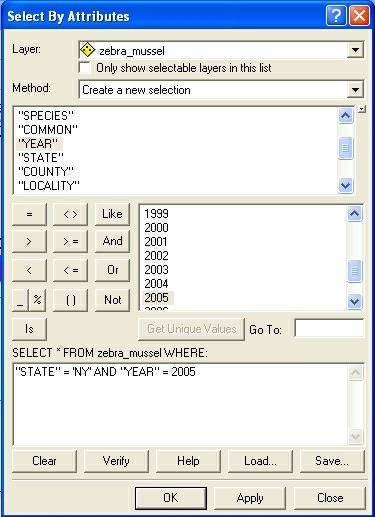Image resolution: width=375 pixels, height=517 pixels.
Task: Click the greater-than operator button
Action: (29, 241)
